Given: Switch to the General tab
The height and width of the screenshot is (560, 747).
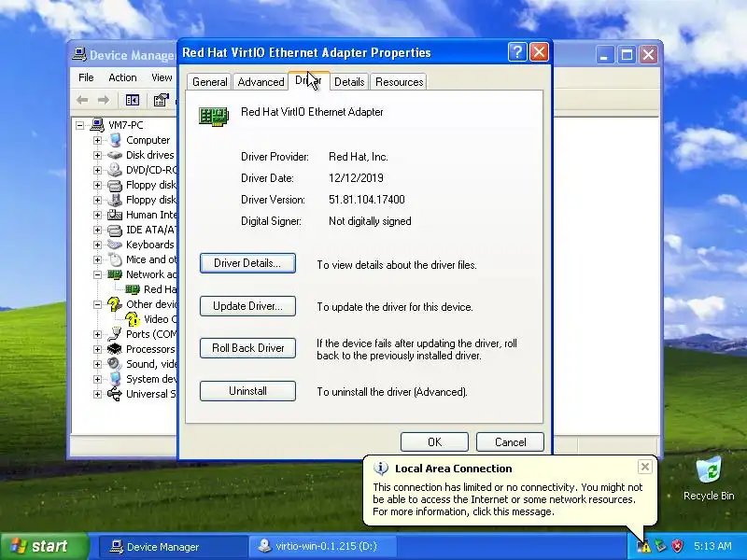Looking at the screenshot, I should (x=209, y=82).
